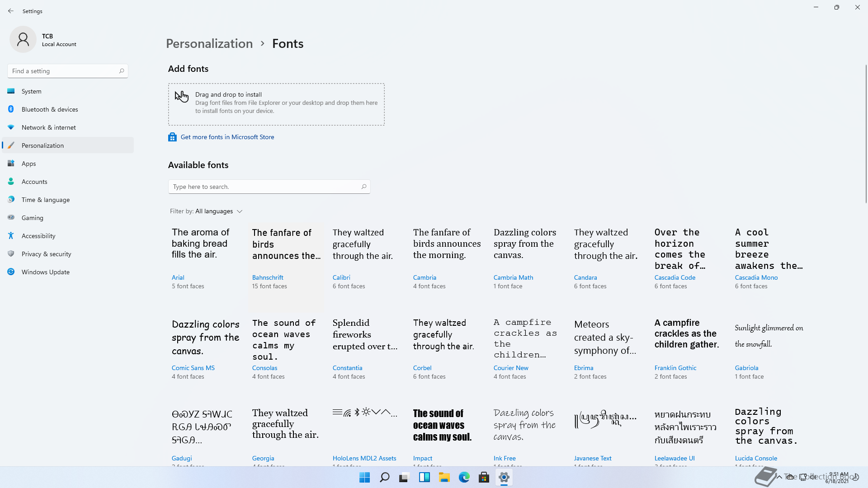The image size is (868, 488).
Task: Click the Personalization breadcrumb link
Action: 209,43
